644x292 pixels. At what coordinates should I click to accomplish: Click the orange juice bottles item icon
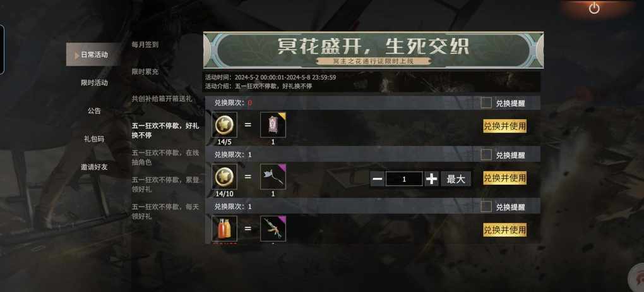pyautogui.click(x=225, y=229)
